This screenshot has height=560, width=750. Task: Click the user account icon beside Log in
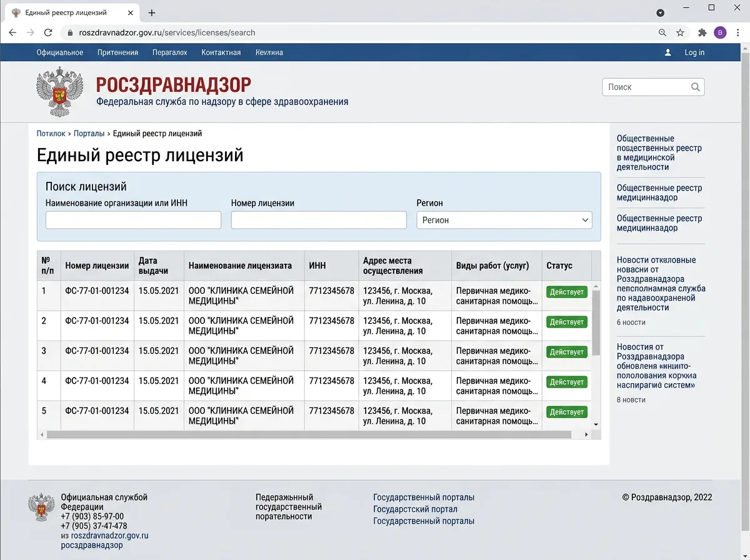pos(668,52)
